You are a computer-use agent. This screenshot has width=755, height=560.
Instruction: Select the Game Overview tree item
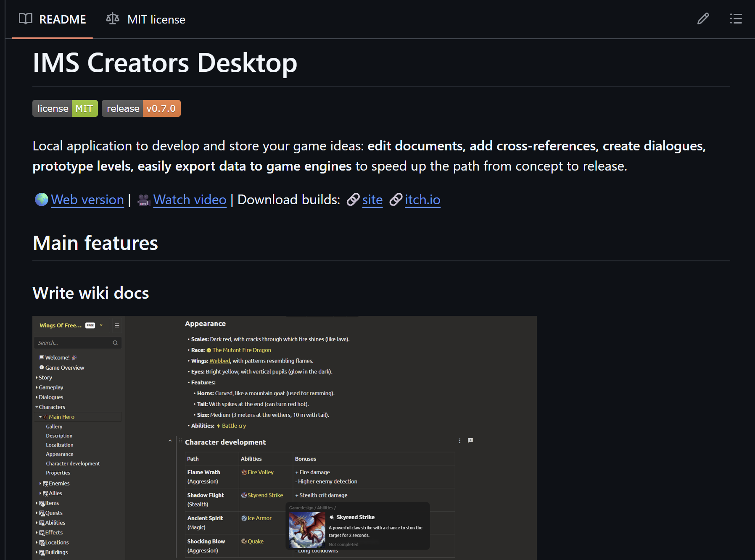point(64,368)
